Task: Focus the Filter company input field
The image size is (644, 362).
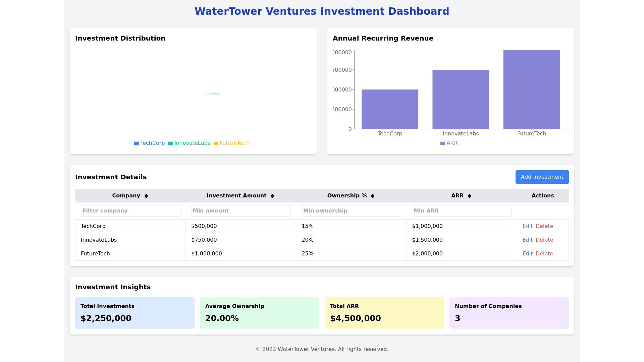Action: pyautogui.click(x=130, y=211)
